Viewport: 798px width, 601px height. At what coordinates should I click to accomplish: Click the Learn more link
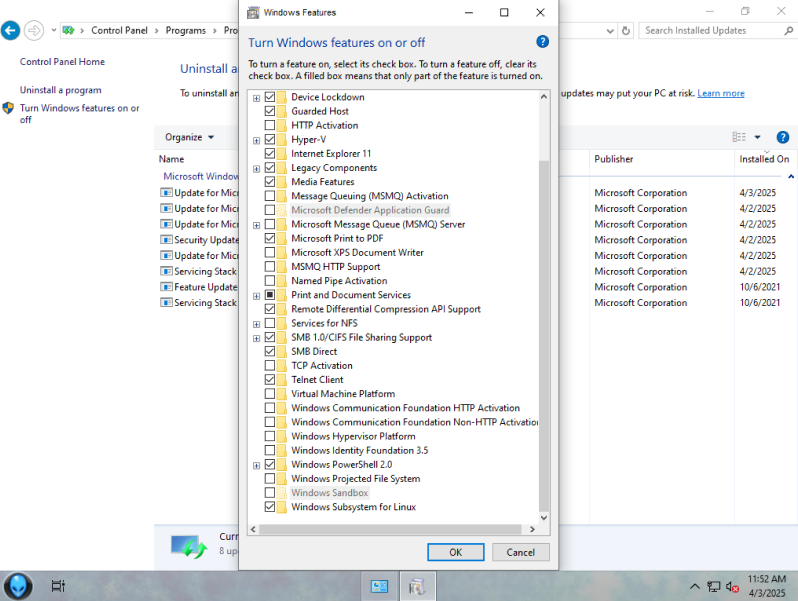point(721,93)
